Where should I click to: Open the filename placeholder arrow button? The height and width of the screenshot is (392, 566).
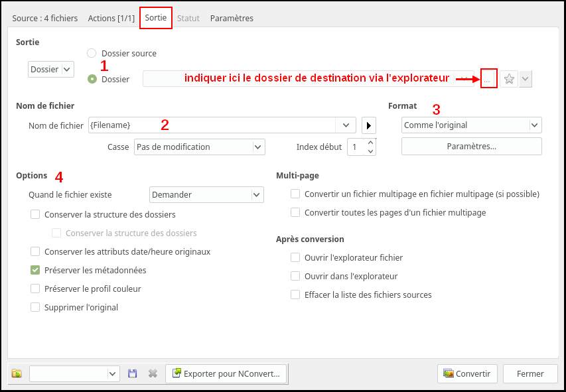369,125
